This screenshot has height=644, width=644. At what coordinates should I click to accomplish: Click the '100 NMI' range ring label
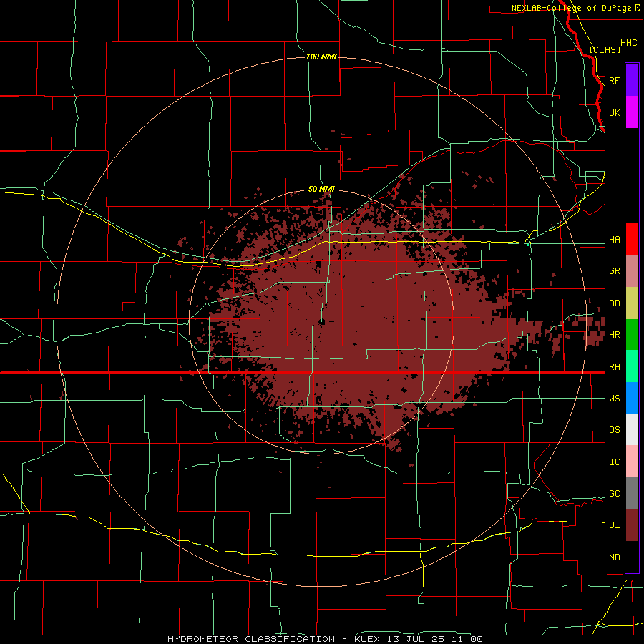pos(321,57)
